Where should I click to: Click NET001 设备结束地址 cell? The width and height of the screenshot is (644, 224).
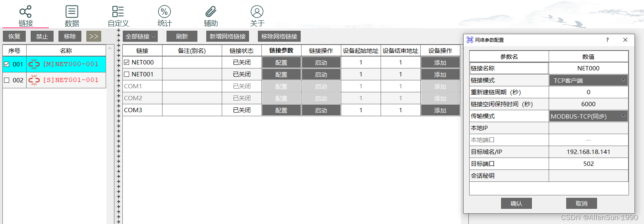(400, 74)
